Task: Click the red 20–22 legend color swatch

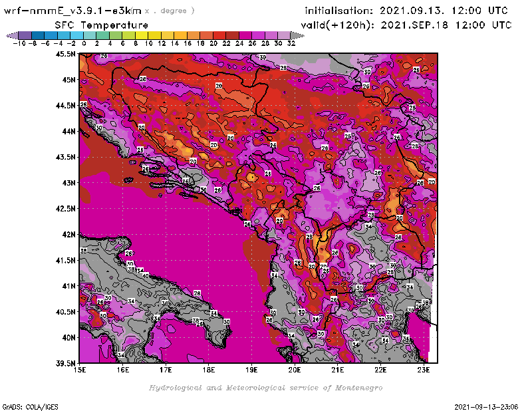Action: coord(219,35)
